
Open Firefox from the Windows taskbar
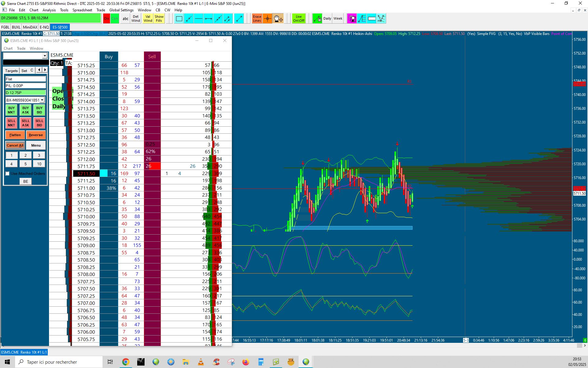click(x=246, y=362)
